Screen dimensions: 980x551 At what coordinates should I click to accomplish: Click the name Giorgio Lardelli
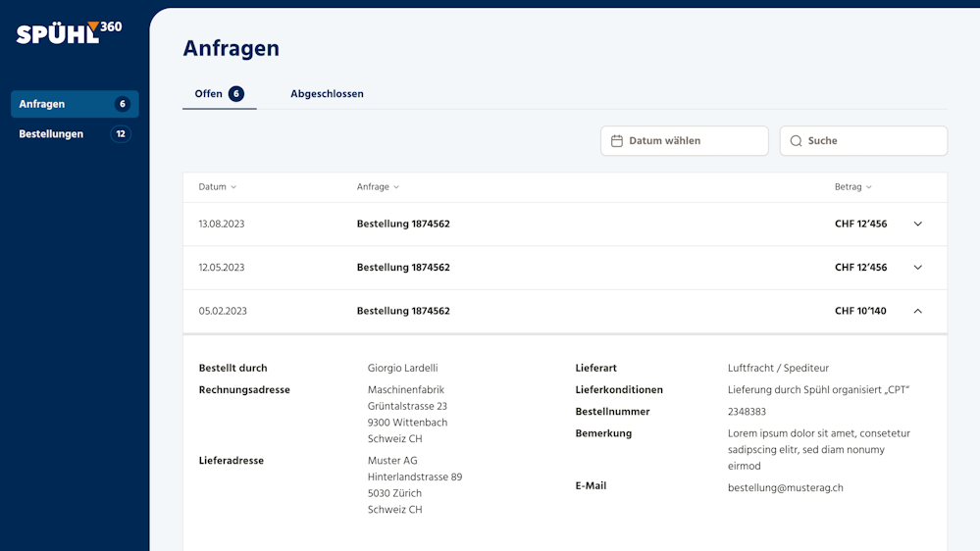(402, 368)
